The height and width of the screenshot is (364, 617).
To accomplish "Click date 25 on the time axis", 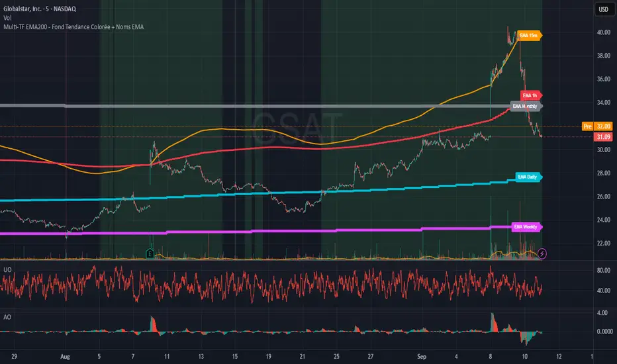I will click(x=336, y=357).
